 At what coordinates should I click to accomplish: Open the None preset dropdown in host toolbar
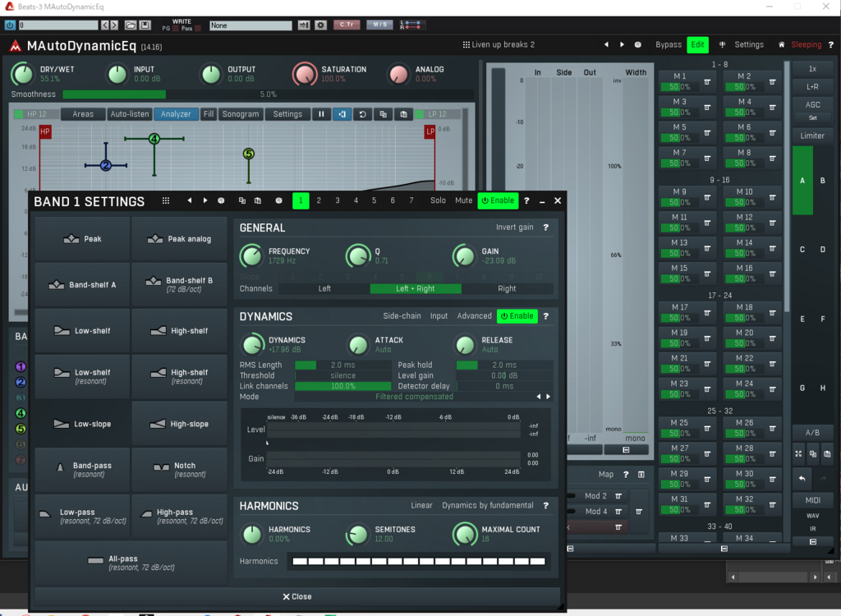(250, 25)
